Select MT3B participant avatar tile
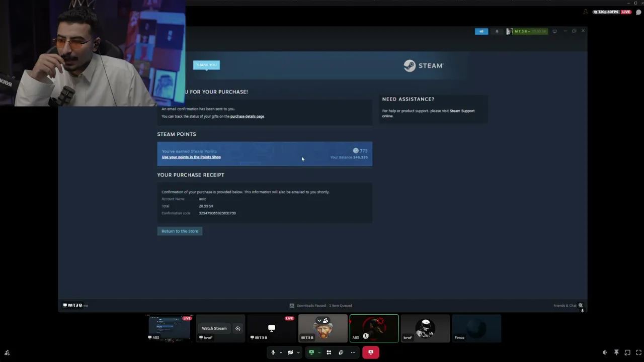644x362 pixels. pyautogui.click(x=323, y=328)
